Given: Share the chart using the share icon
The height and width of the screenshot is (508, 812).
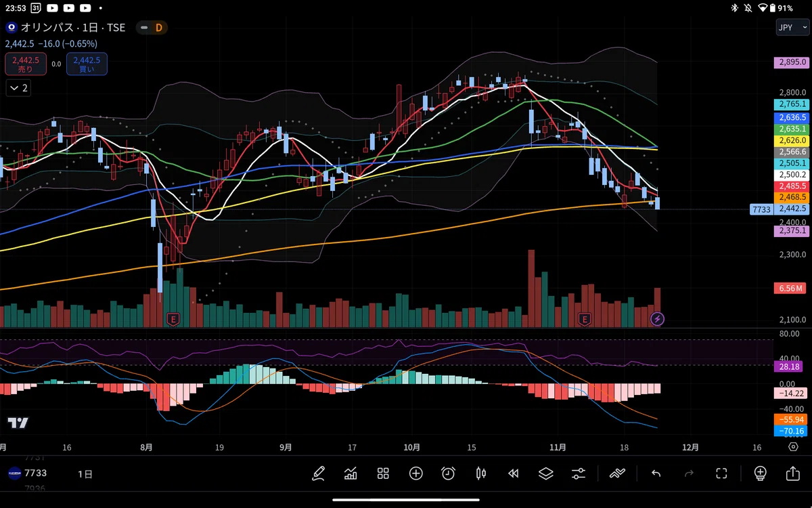Looking at the screenshot, I should point(792,473).
